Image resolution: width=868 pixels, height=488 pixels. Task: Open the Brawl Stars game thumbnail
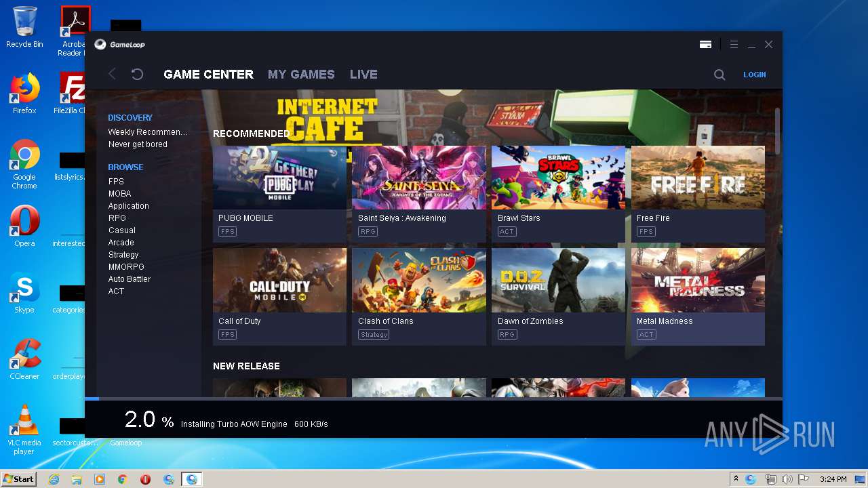coord(558,178)
